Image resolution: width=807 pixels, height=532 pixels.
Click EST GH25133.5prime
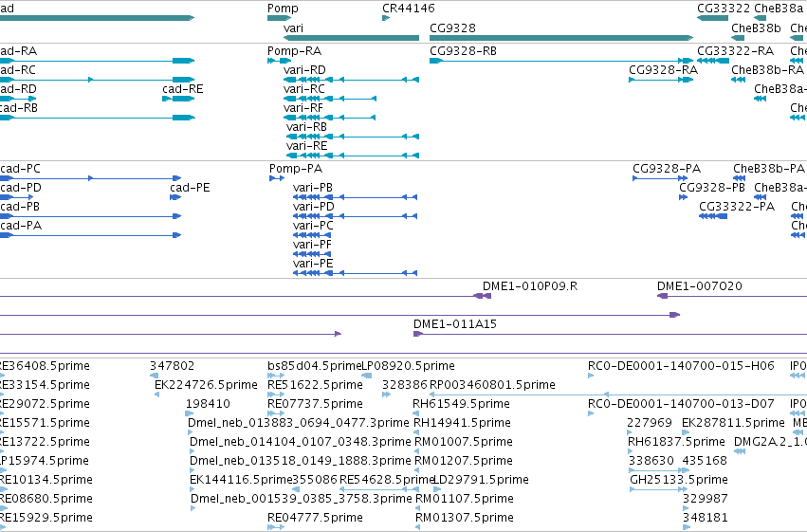[x=679, y=481]
